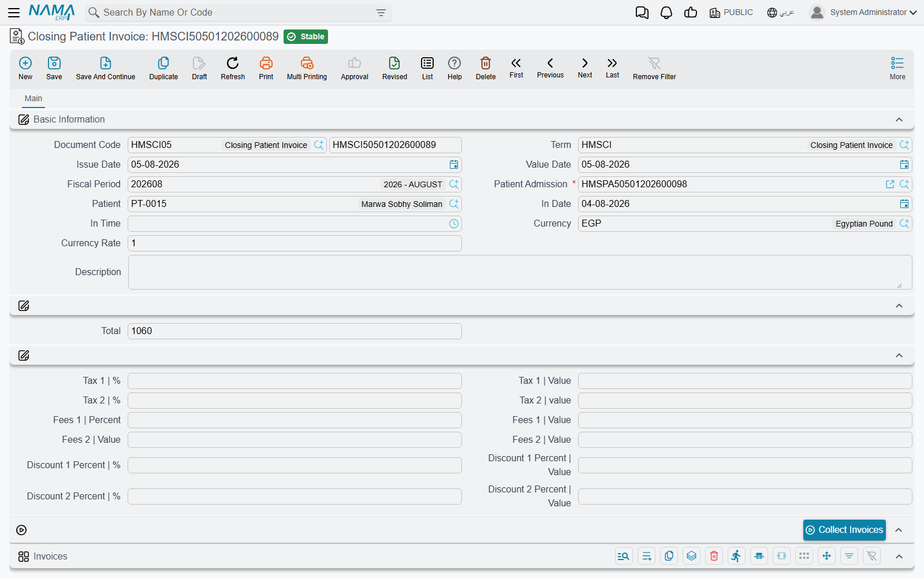Collapse the Total section

(x=899, y=306)
